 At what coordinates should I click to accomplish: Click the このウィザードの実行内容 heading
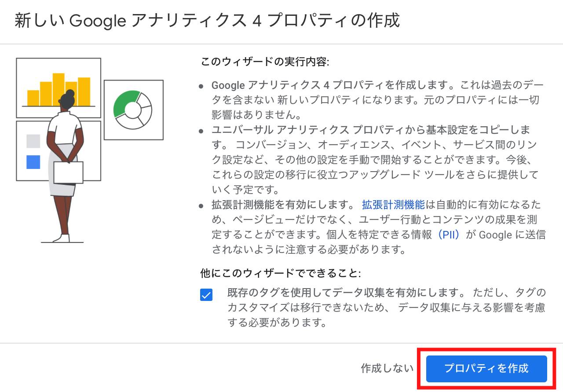click(x=265, y=62)
